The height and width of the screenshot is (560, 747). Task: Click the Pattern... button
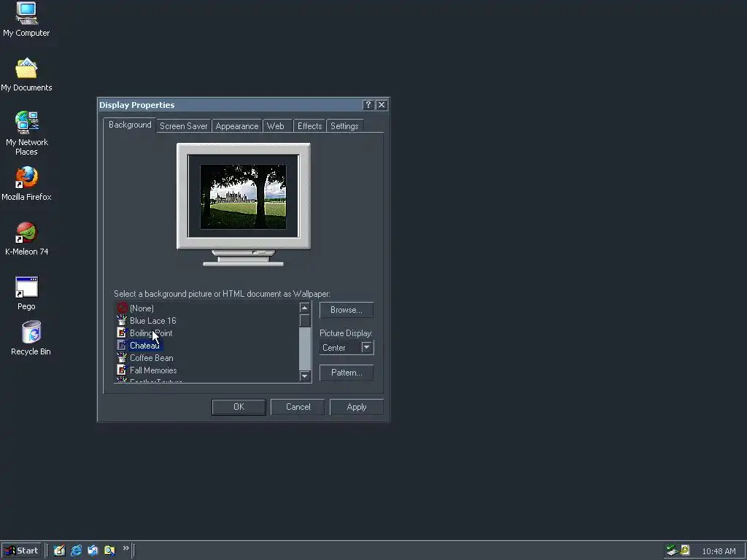point(347,373)
